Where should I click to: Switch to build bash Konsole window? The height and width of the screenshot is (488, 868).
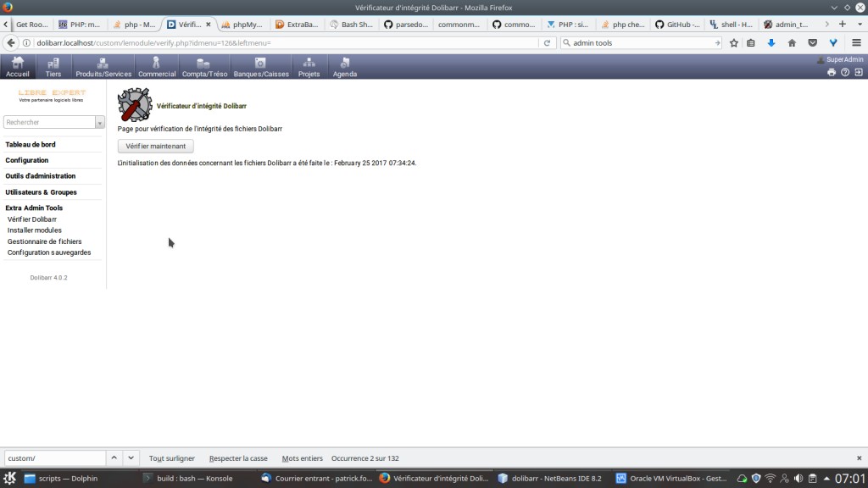195,478
